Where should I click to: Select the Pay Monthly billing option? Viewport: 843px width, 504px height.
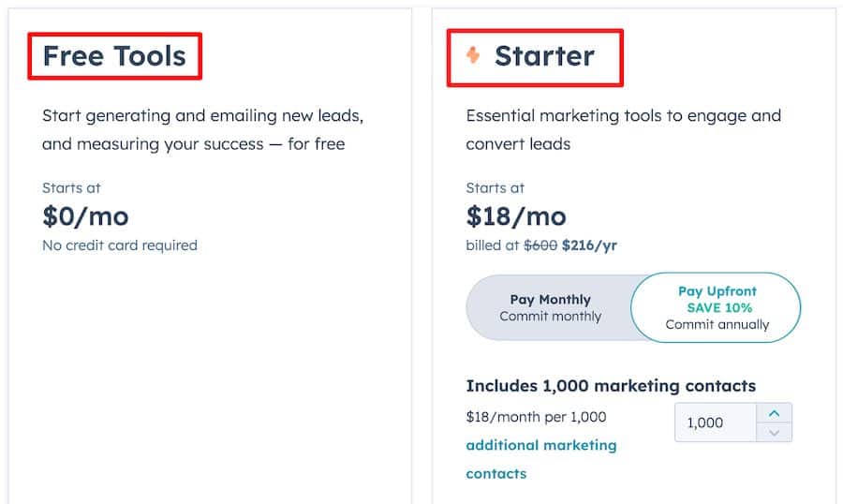pos(550,307)
